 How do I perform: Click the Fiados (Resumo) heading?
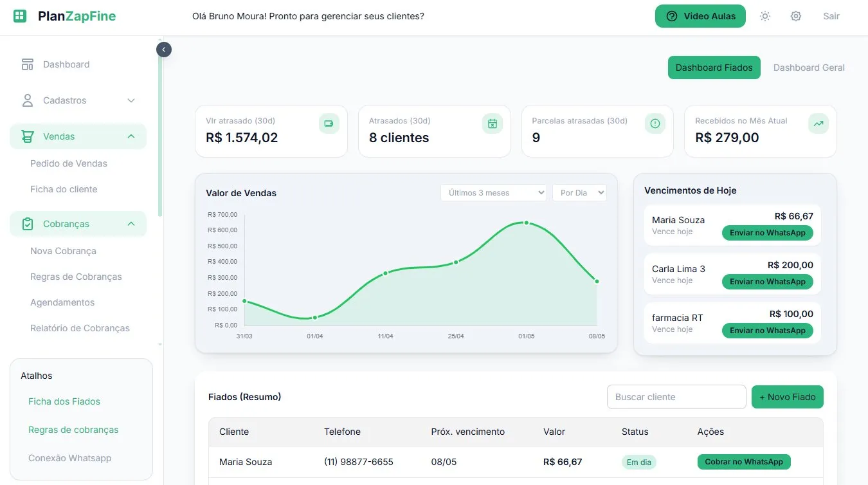click(x=245, y=397)
